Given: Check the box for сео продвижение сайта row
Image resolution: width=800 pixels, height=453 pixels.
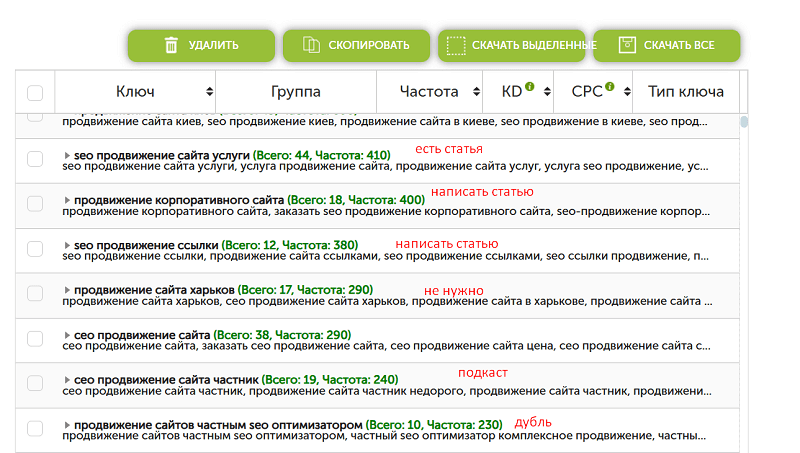Looking at the screenshot, I should click(35, 339).
